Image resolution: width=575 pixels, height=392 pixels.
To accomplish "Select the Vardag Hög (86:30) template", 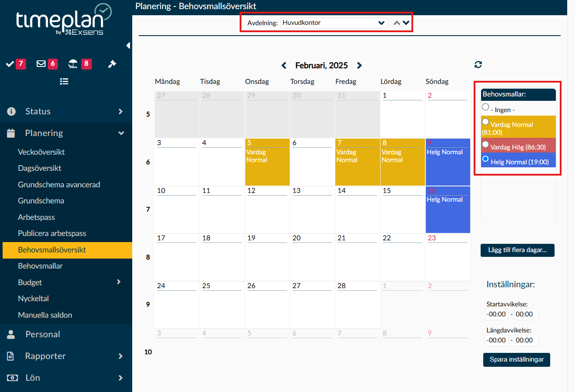I will pyautogui.click(x=518, y=146).
